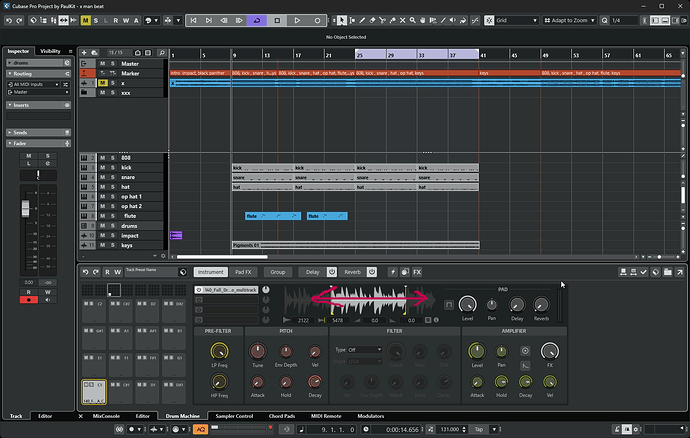Select the Erase tool in toolbar
Image resolution: width=690 pixels, height=438 pixels.
372,20
